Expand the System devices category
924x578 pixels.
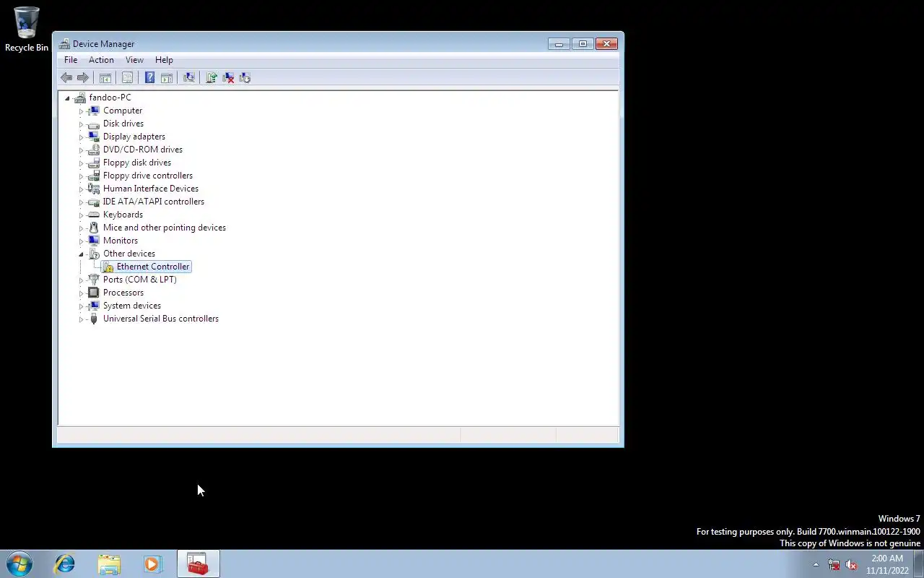click(81, 306)
